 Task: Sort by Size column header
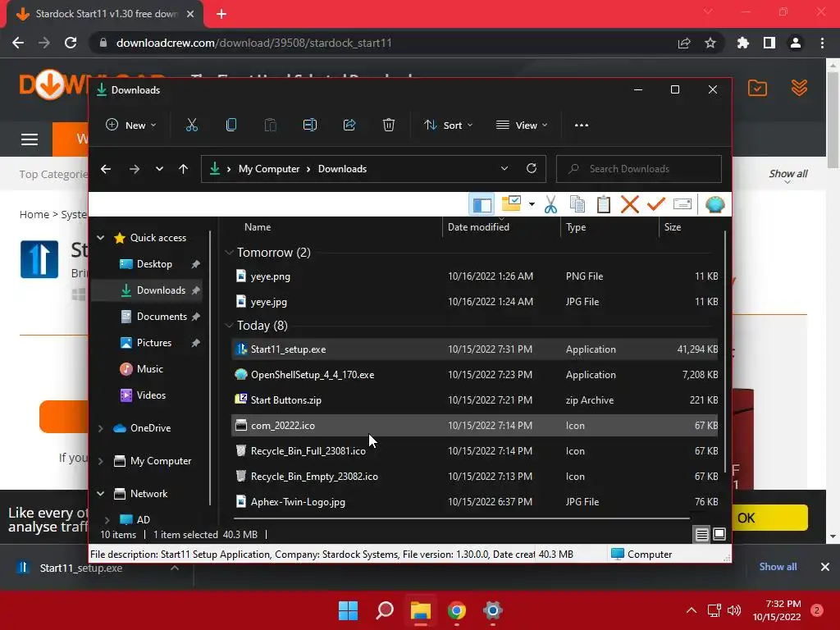pos(673,227)
